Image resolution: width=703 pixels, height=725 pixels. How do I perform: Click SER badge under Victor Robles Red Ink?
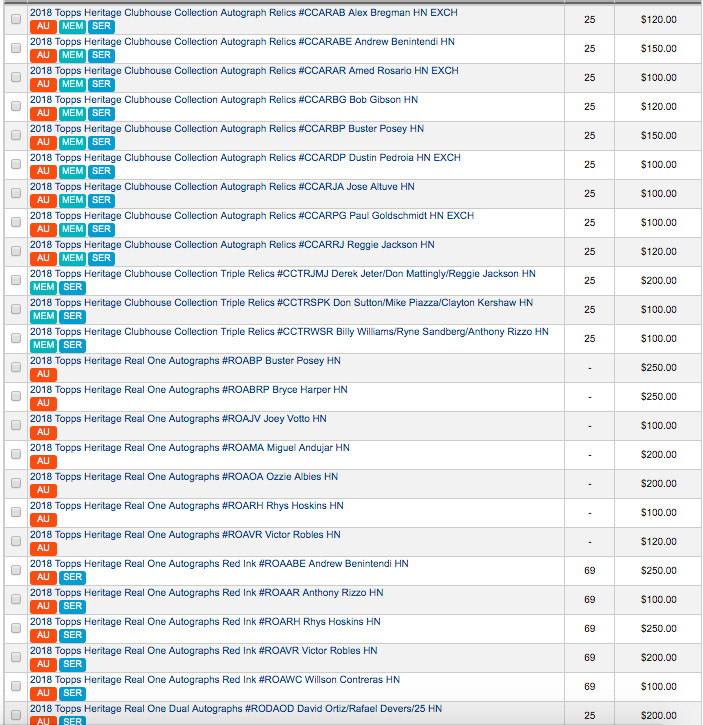coord(72,664)
